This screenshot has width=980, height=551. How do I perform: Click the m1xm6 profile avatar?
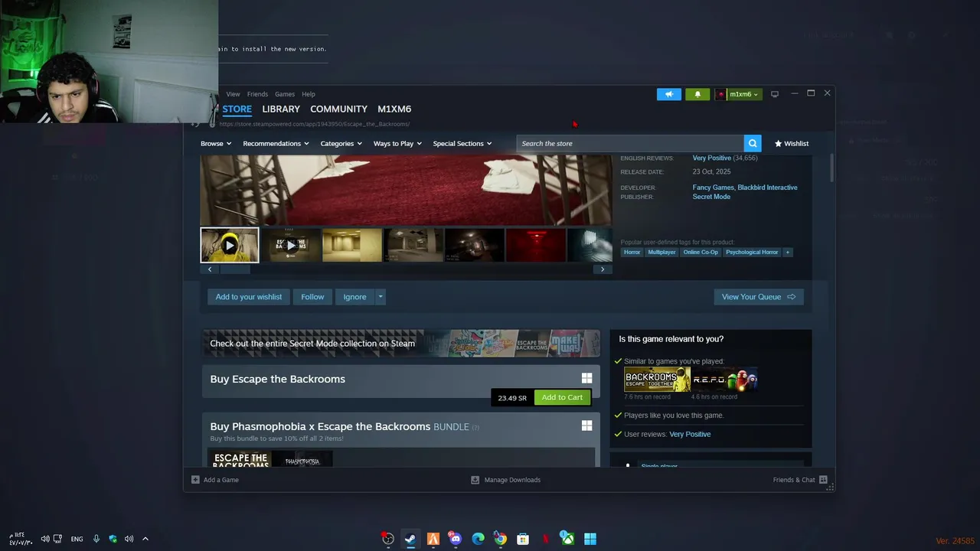721,94
